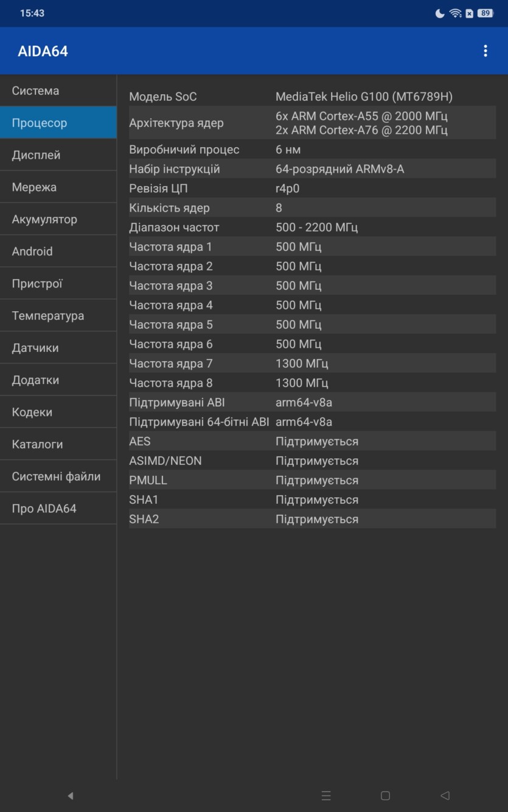Screen dimensions: 508x812
Task: Open the Система section
Action: [x=58, y=91]
